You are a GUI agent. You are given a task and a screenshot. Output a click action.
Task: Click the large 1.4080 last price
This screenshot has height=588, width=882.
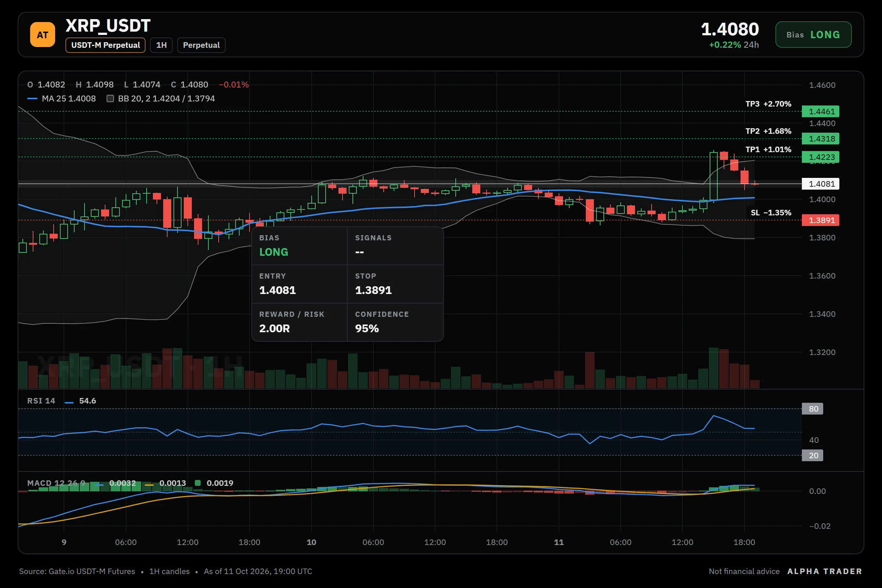pos(730,29)
